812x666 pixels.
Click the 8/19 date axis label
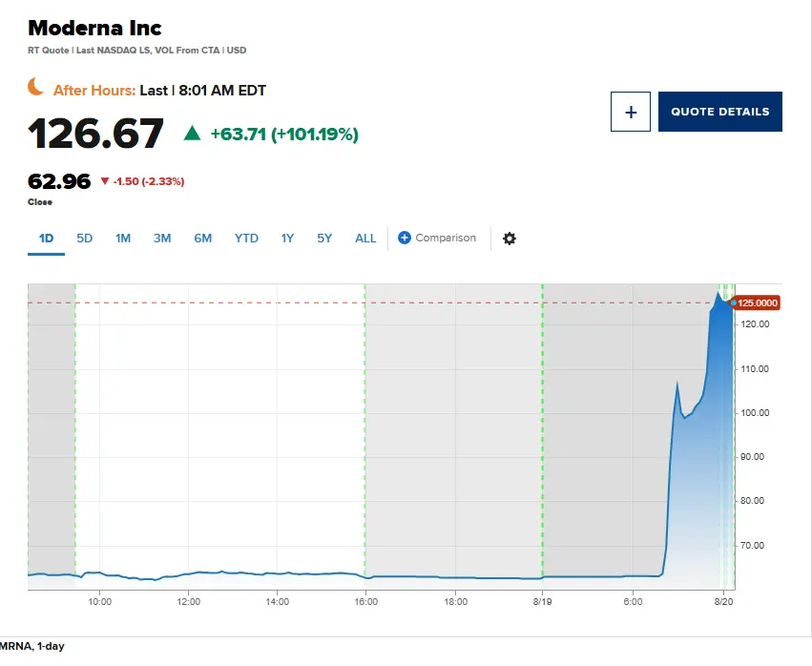[542, 602]
